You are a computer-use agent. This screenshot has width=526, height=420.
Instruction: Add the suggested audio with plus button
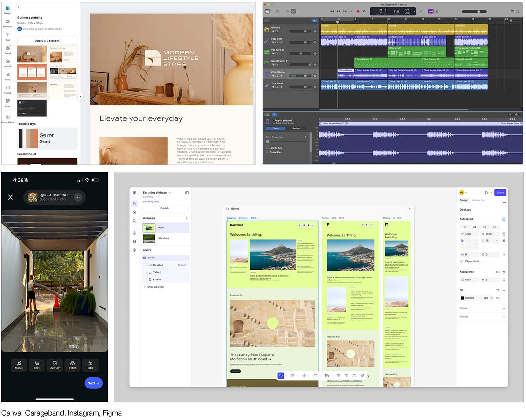click(x=78, y=197)
